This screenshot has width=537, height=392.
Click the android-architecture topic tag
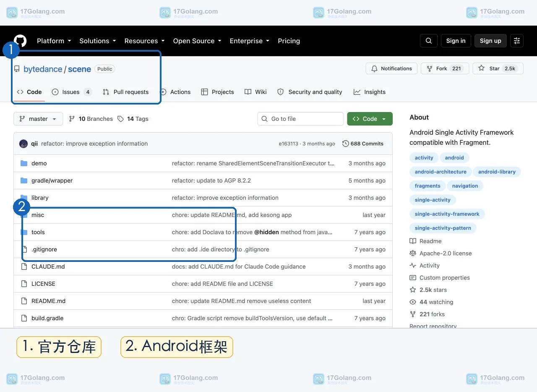[x=441, y=172]
